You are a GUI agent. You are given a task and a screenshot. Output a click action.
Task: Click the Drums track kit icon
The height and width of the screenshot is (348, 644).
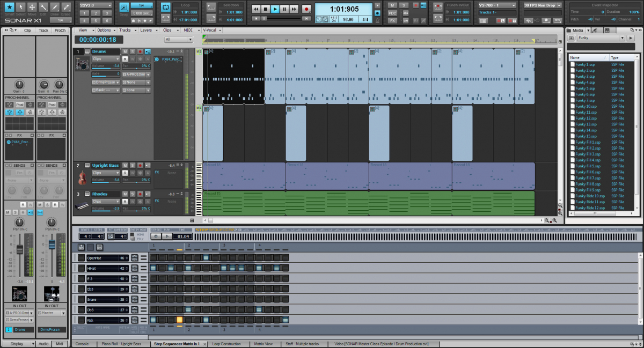pyautogui.click(x=83, y=65)
